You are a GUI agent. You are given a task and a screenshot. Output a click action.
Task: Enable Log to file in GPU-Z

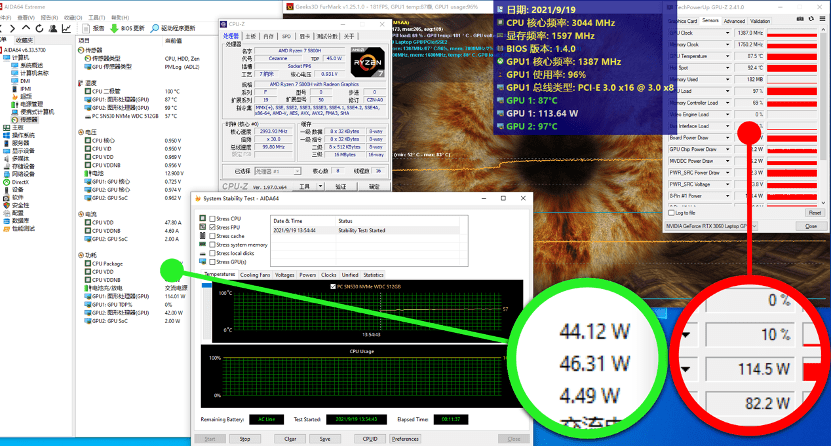672,213
